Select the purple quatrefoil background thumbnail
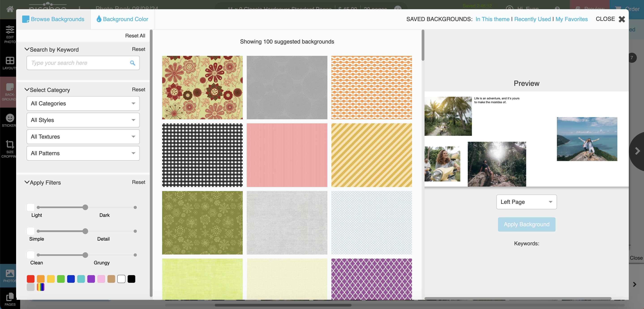The height and width of the screenshot is (309, 644). (371, 279)
